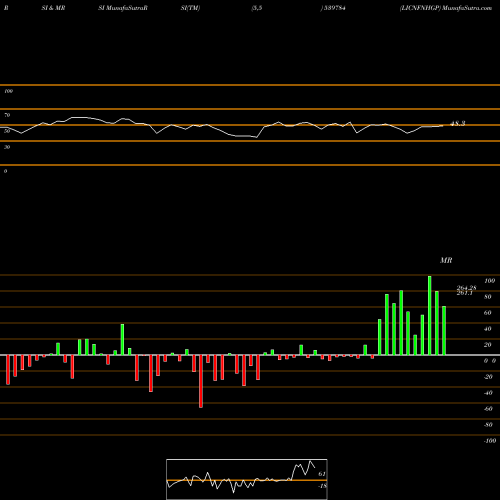This screenshot has height=500, width=500.
Task: Click the MR scale label 80
Action: pos(488,297)
